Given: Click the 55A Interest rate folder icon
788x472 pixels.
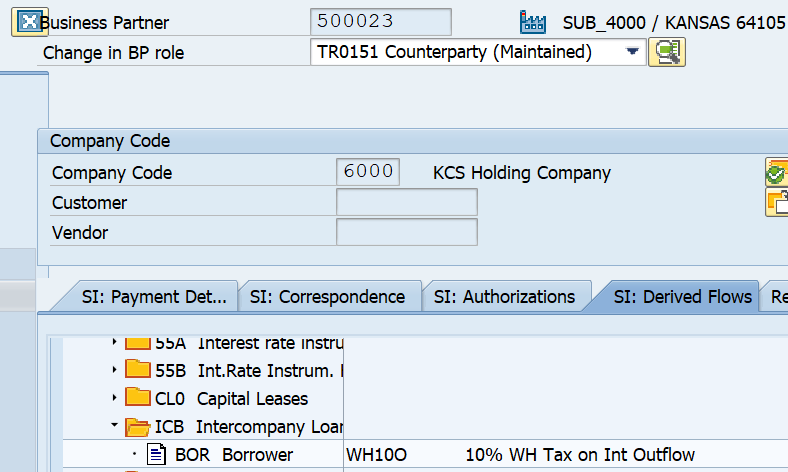Looking at the screenshot, I should point(138,343).
